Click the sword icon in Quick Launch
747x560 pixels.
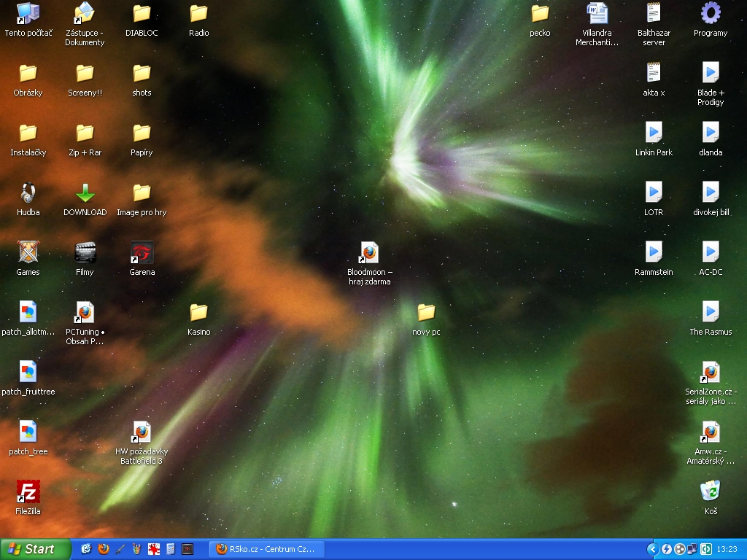click(x=120, y=549)
